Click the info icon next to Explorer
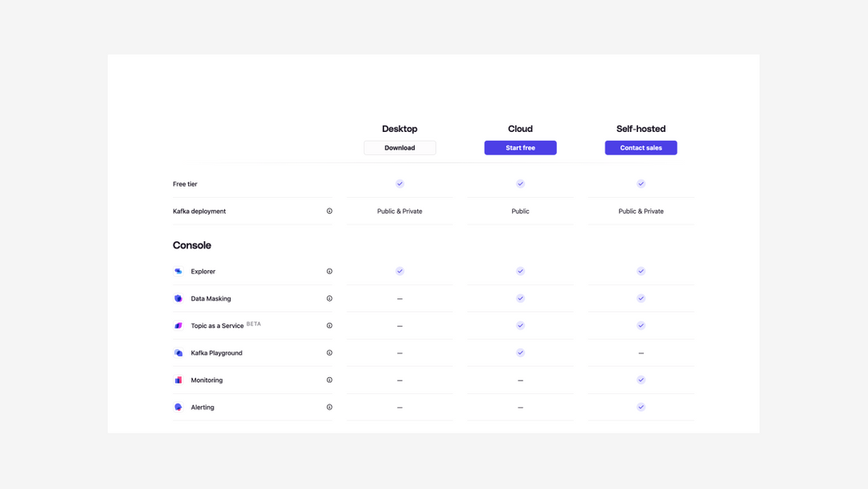868x489 pixels. click(330, 271)
